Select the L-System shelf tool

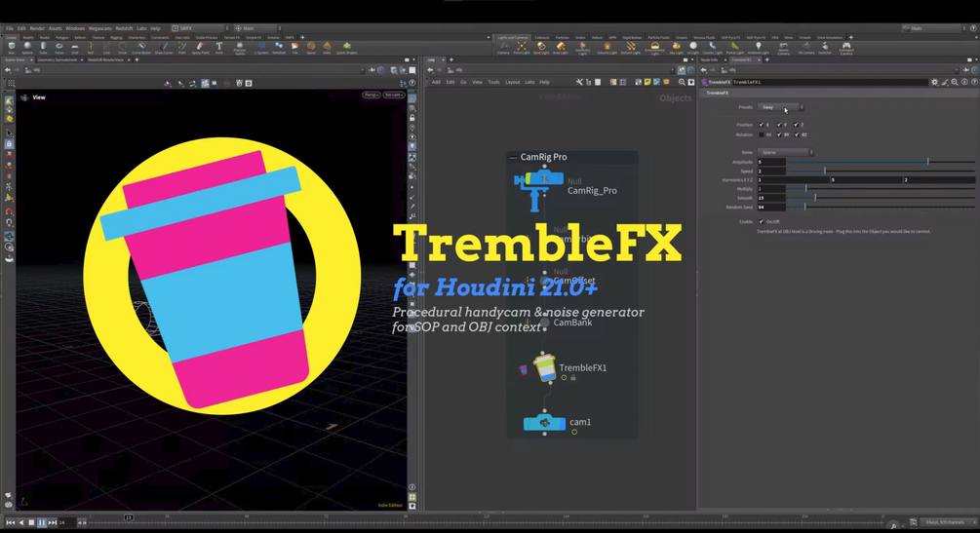pyautogui.click(x=261, y=48)
